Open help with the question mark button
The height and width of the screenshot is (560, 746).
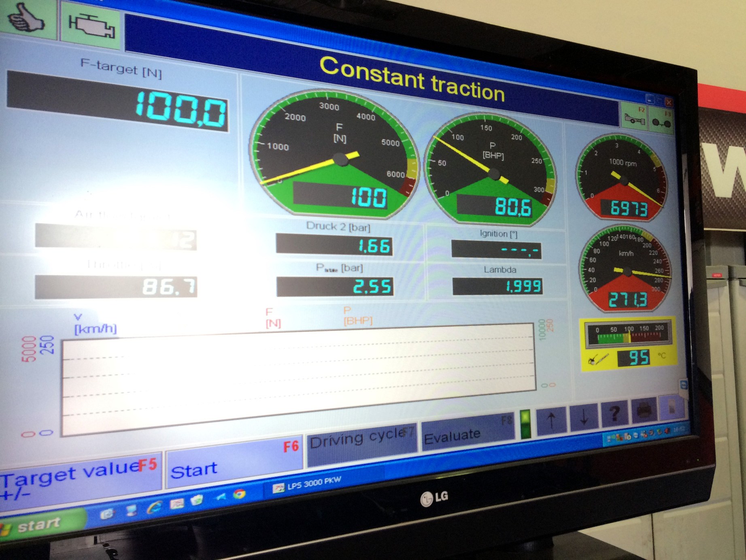[614, 413]
